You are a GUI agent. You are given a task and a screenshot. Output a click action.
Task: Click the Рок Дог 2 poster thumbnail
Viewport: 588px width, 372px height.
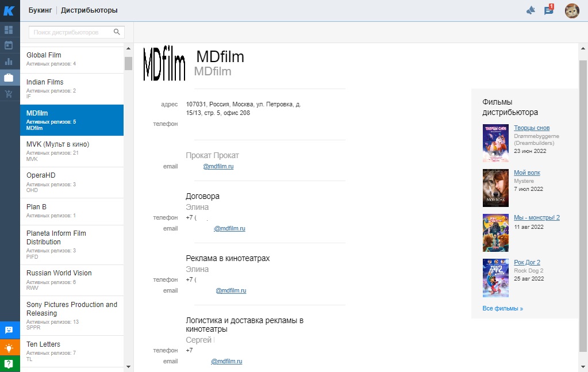[x=495, y=278]
